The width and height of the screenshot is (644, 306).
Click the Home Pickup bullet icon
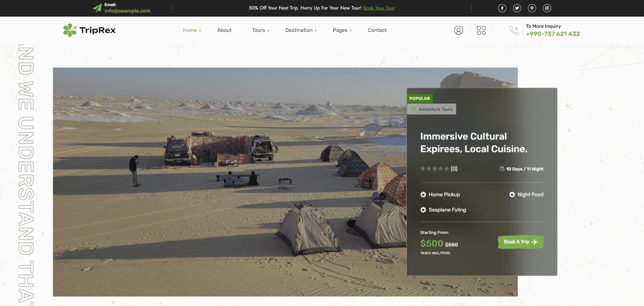423,194
